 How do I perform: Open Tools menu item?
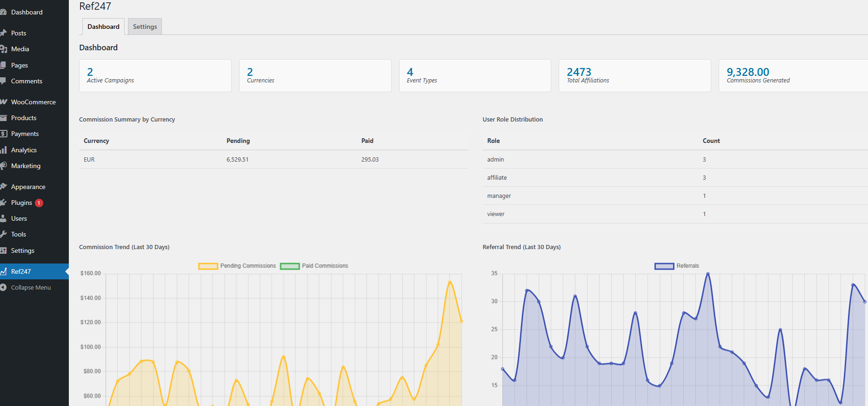(34, 234)
